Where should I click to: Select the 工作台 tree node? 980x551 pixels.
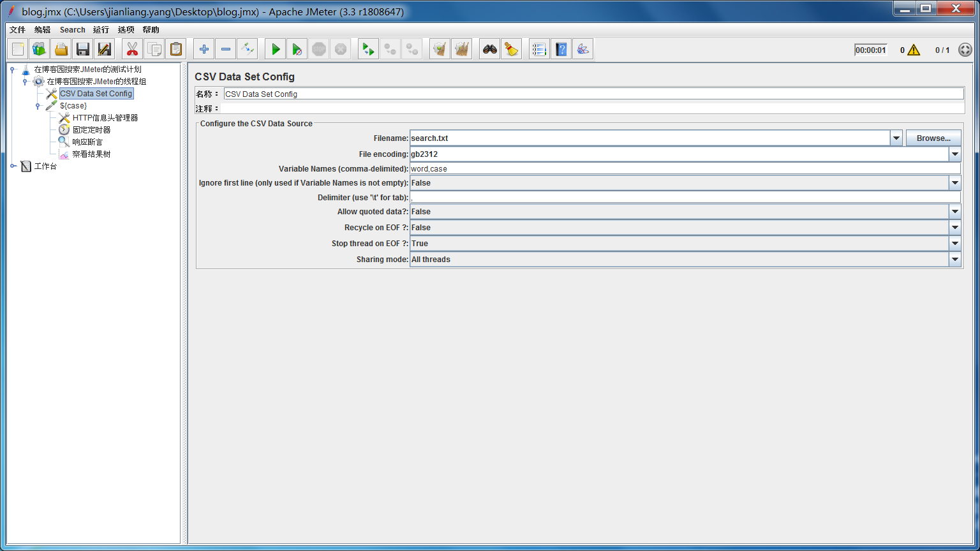point(45,166)
